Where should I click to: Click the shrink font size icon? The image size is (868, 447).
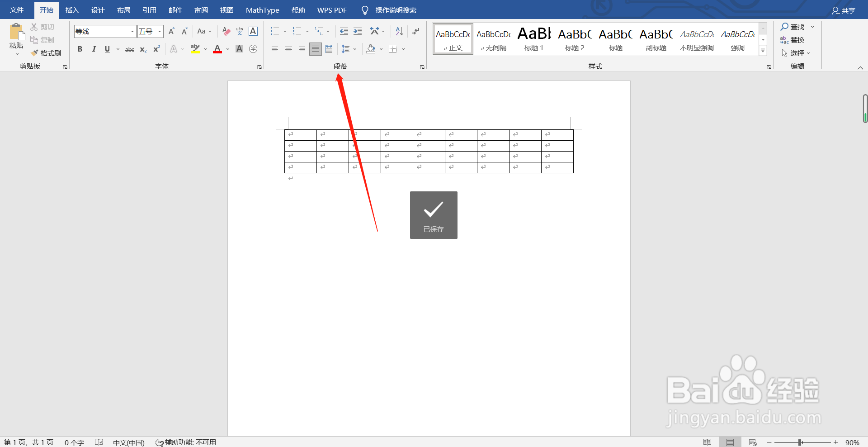pyautogui.click(x=184, y=31)
